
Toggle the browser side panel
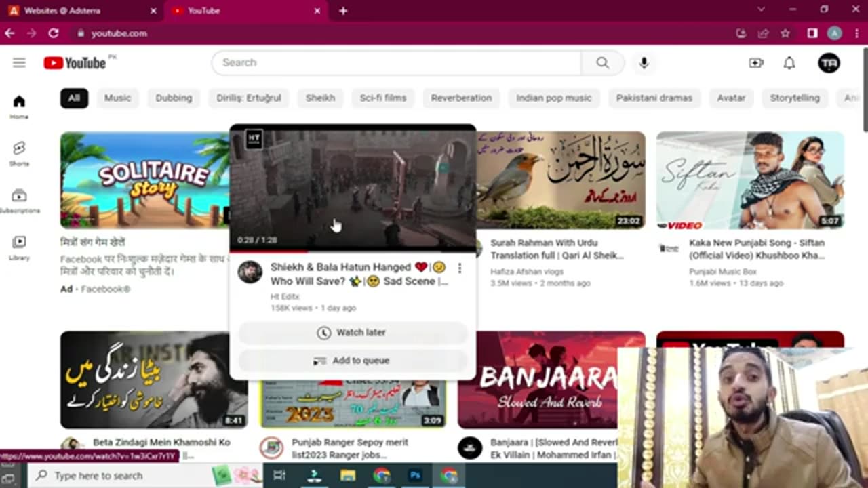(812, 33)
